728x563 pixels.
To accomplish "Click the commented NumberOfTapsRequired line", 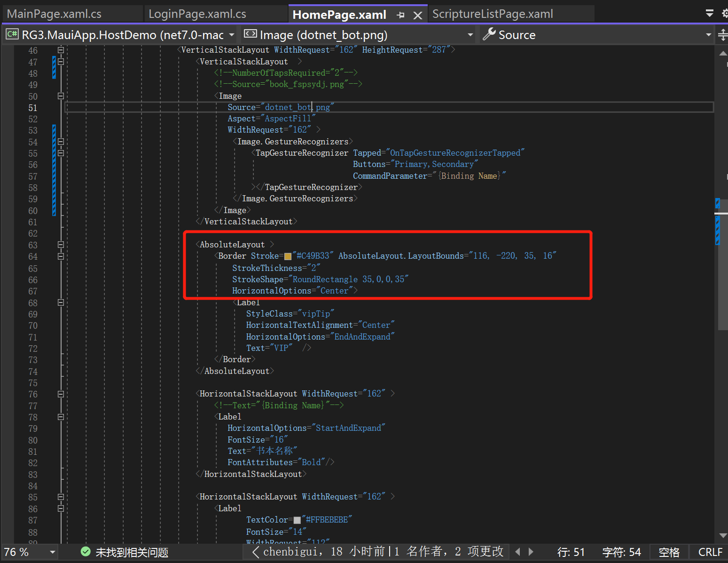I will point(286,73).
